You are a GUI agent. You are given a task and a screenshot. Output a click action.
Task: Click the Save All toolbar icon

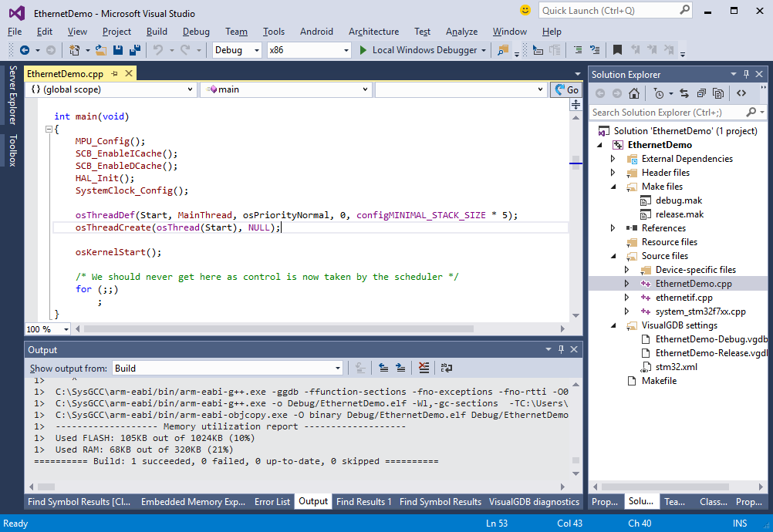coord(134,50)
